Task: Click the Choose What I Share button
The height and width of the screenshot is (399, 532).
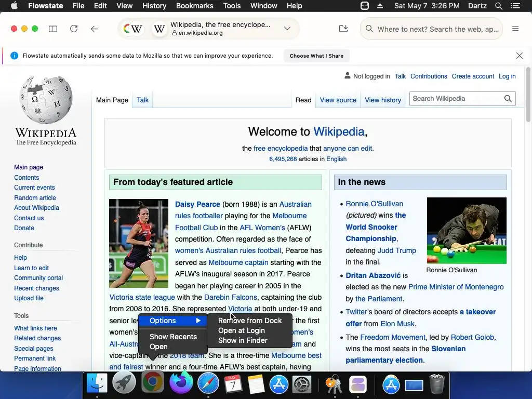Action: pyautogui.click(x=316, y=56)
